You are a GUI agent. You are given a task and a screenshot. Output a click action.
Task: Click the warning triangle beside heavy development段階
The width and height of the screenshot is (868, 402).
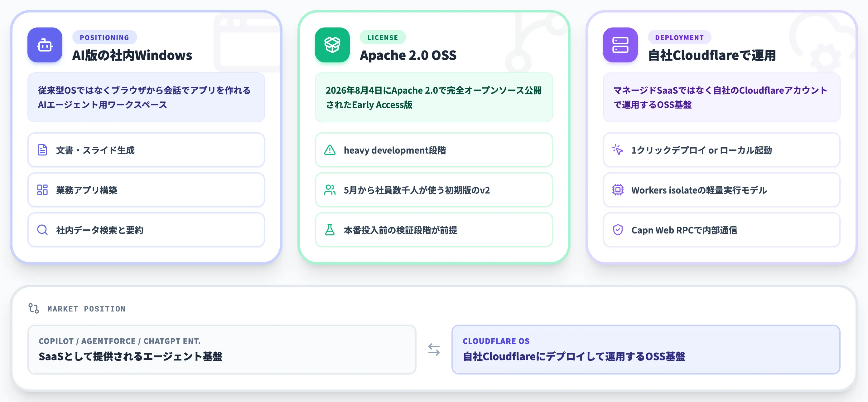(x=330, y=150)
